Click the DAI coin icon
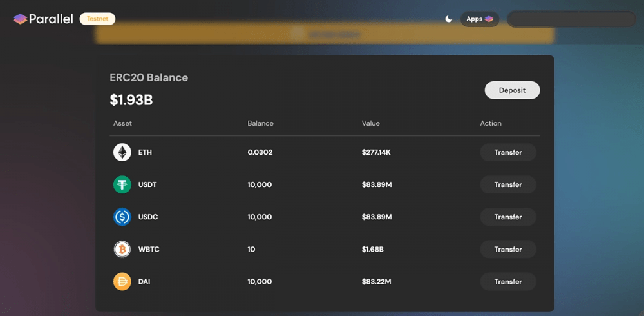Viewport: 644px width, 316px height. [x=122, y=281]
